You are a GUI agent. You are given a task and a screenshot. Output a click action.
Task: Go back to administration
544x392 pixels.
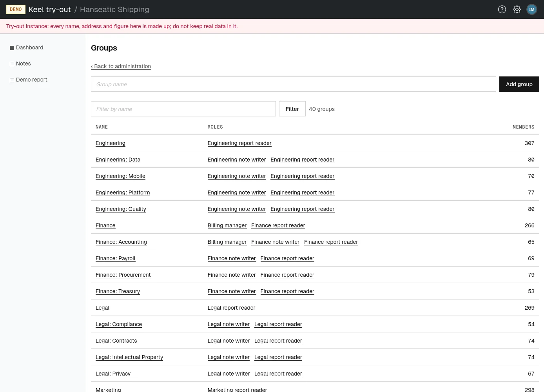121,66
